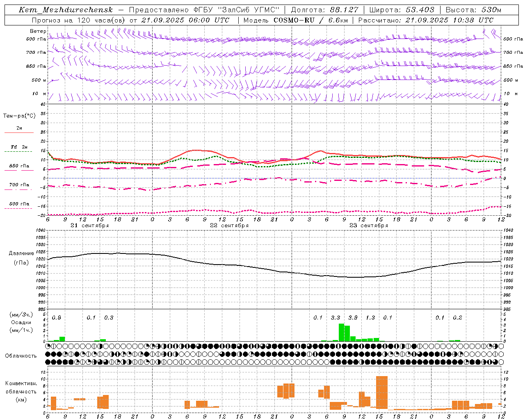Click the Td 2м dew point legend entry
The height and width of the screenshot is (420, 525).
point(19,147)
